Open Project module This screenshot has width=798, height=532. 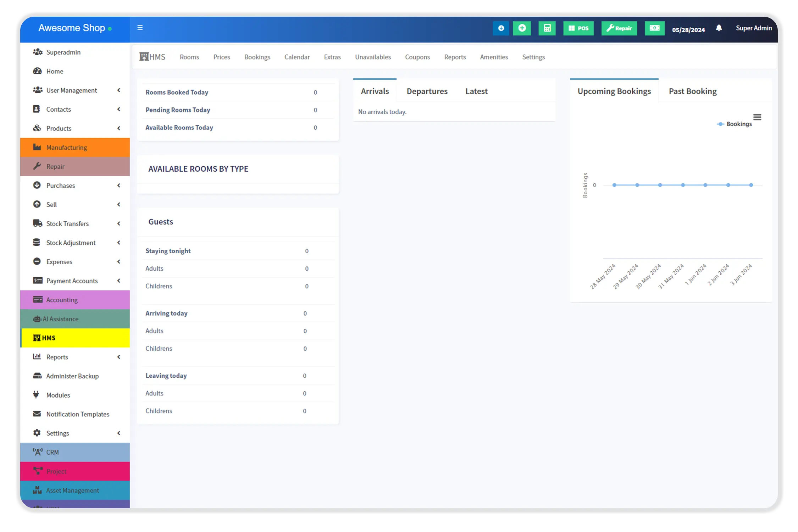pos(75,471)
